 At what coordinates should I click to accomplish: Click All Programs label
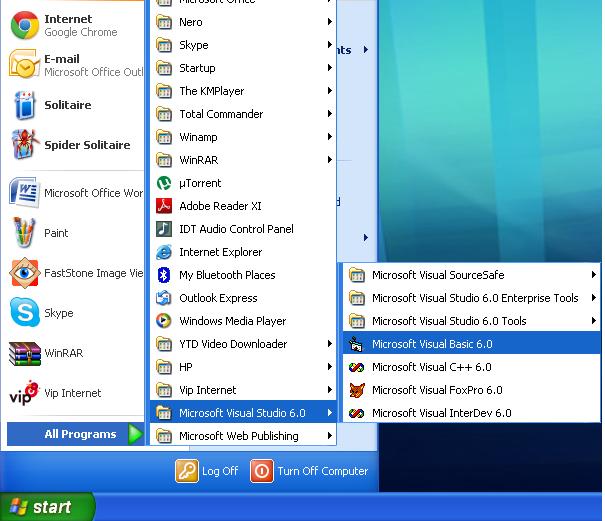tap(80, 434)
